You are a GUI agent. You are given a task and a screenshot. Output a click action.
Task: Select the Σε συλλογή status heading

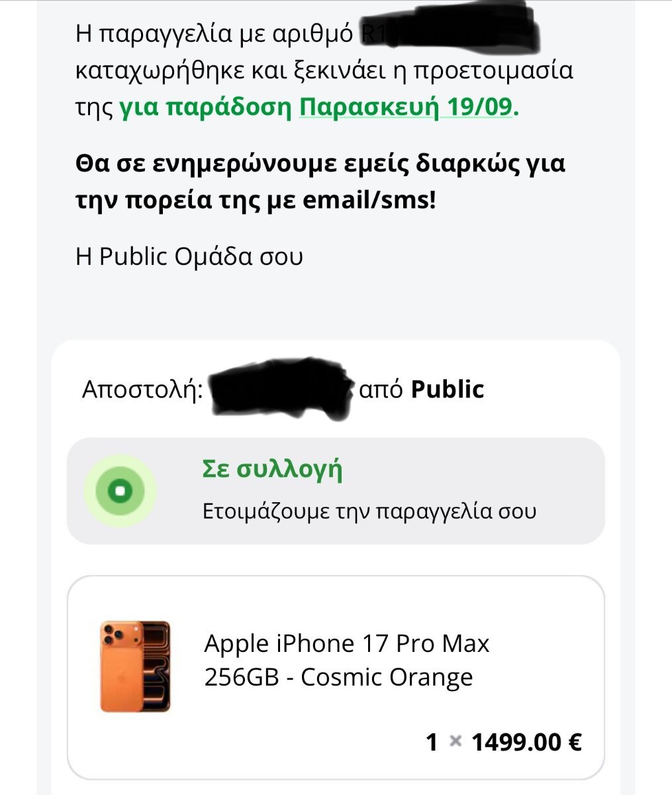point(272,469)
